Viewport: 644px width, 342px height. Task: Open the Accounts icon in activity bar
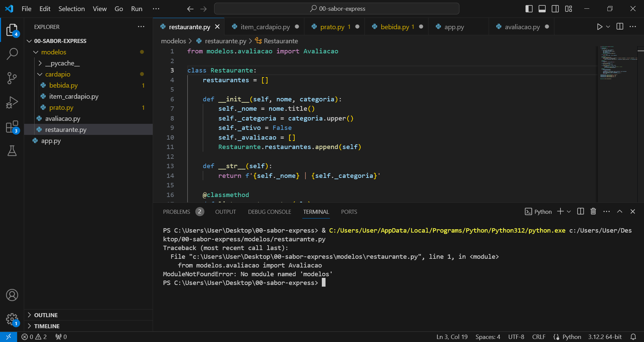[12, 295]
